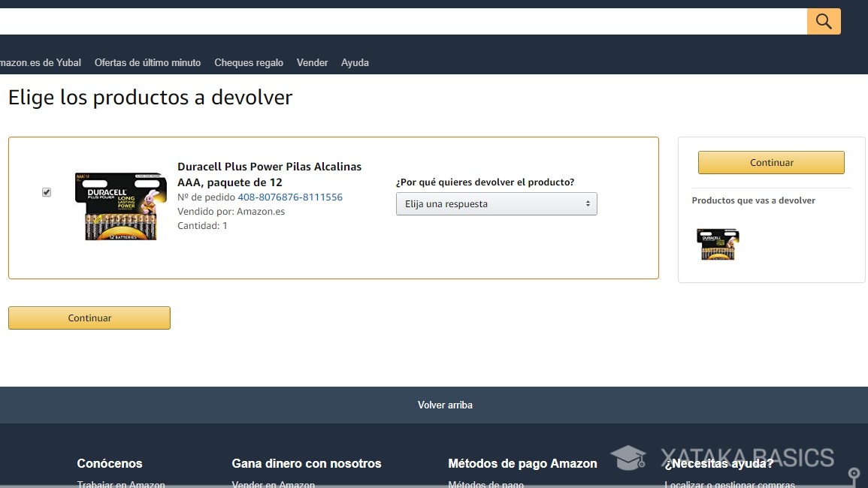Screen dimensions: 868x488
Task: Open the 'Elija una respuesta' dropdown
Action: coord(496,203)
